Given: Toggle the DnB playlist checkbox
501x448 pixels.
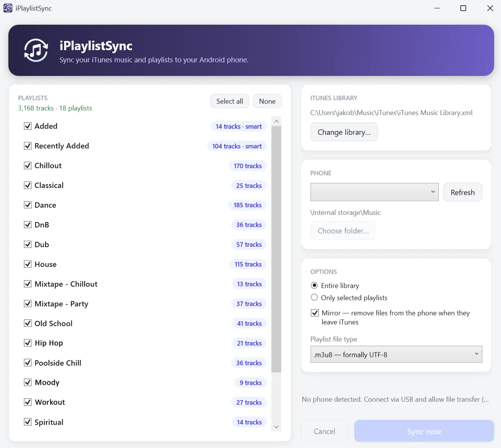Looking at the screenshot, I should tap(28, 225).
